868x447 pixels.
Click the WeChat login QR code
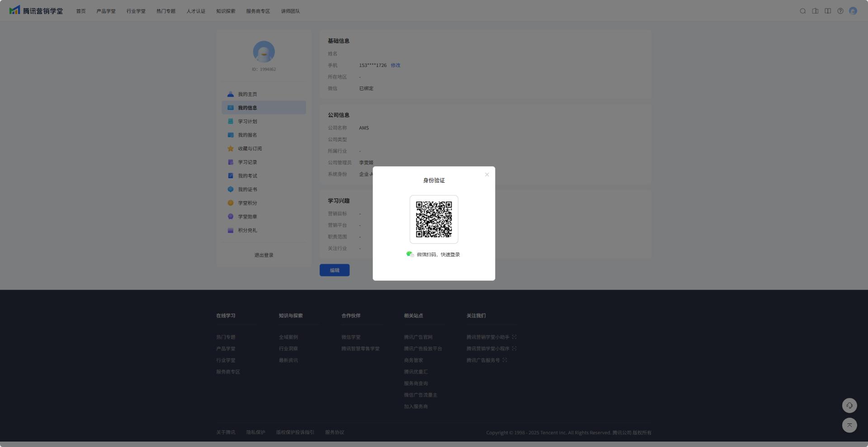tap(434, 219)
